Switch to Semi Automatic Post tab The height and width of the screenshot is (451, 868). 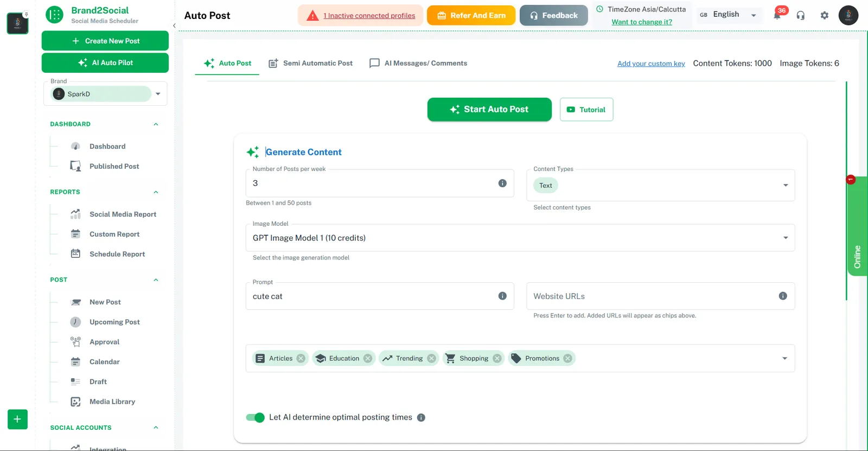[x=310, y=63]
